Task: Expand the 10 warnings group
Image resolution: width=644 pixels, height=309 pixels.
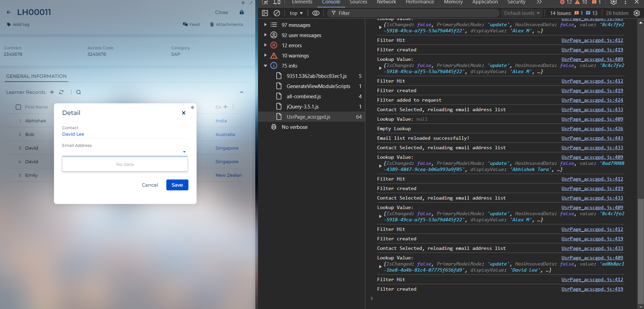Action: (265, 55)
